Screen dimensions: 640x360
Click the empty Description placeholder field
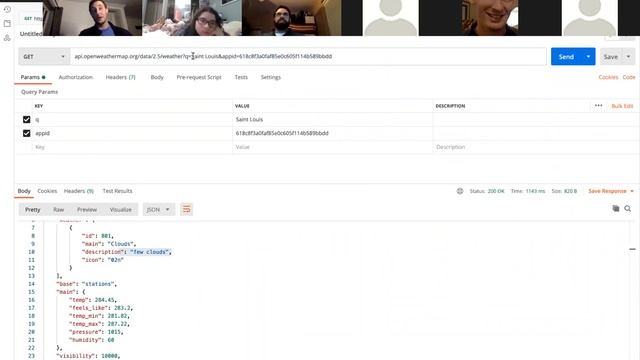coord(535,147)
